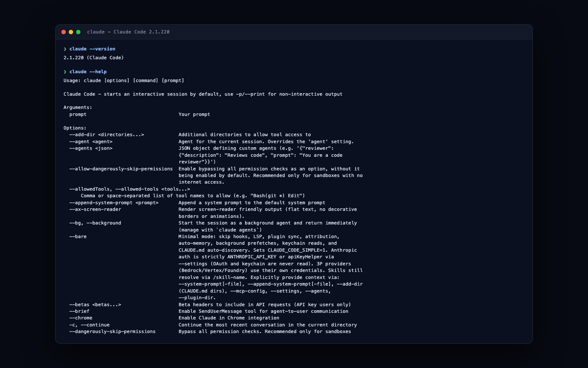Click 'Additional directories to allow tool access to'

(x=245, y=135)
